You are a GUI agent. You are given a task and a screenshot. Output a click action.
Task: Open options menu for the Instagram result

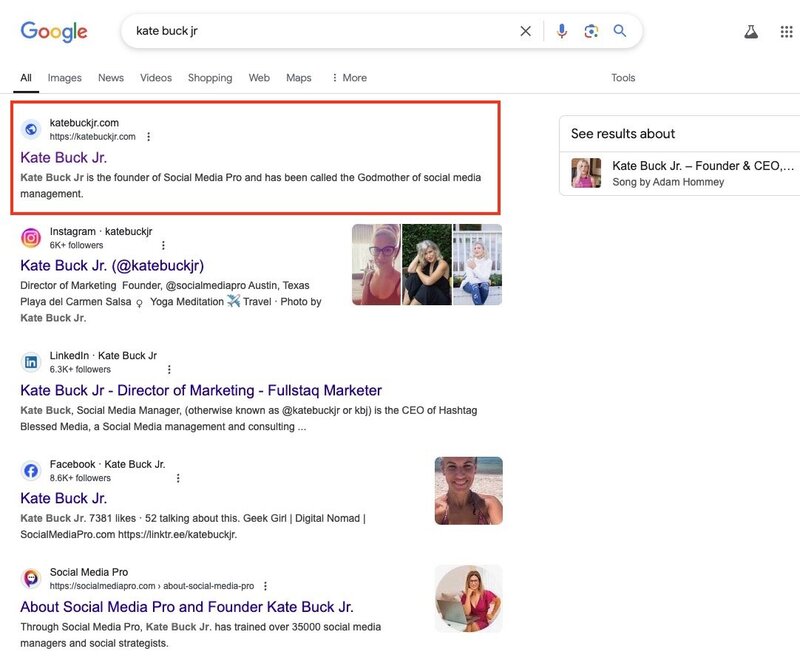pyautogui.click(x=163, y=245)
